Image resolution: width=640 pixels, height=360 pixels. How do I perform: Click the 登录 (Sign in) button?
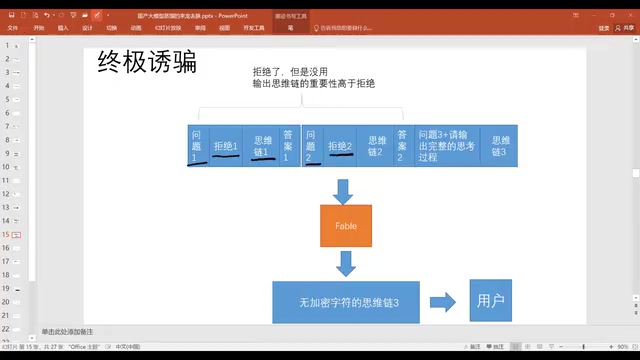[x=604, y=28]
